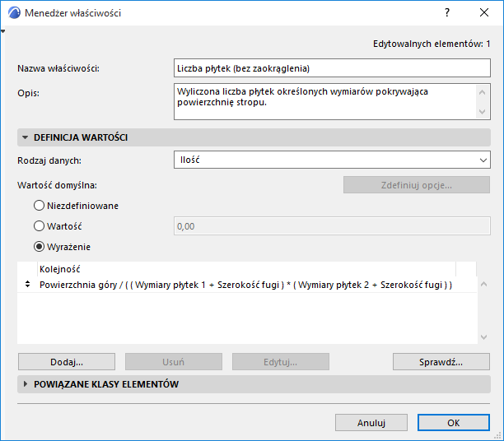Click Anuluj to cancel
This screenshot has width=504, height=441.
(371, 423)
